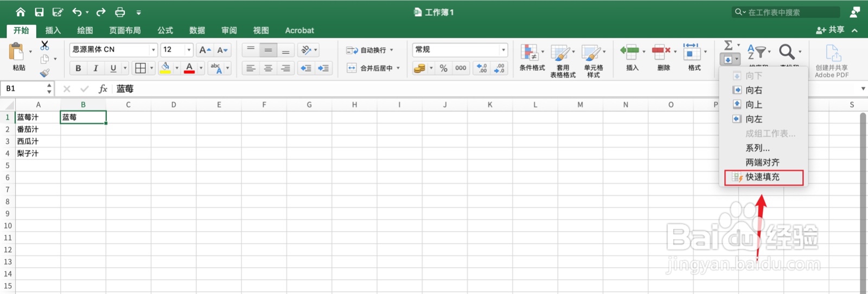Apply red font color to text
The height and width of the screenshot is (294, 868).
[x=189, y=68]
